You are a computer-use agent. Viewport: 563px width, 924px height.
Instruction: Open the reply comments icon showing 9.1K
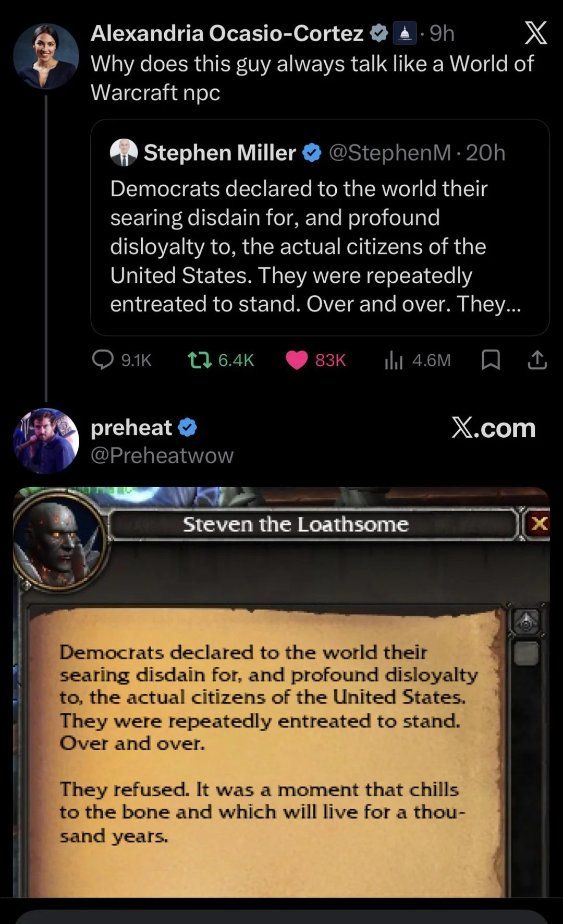pyautogui.click(x=103, y=359)
